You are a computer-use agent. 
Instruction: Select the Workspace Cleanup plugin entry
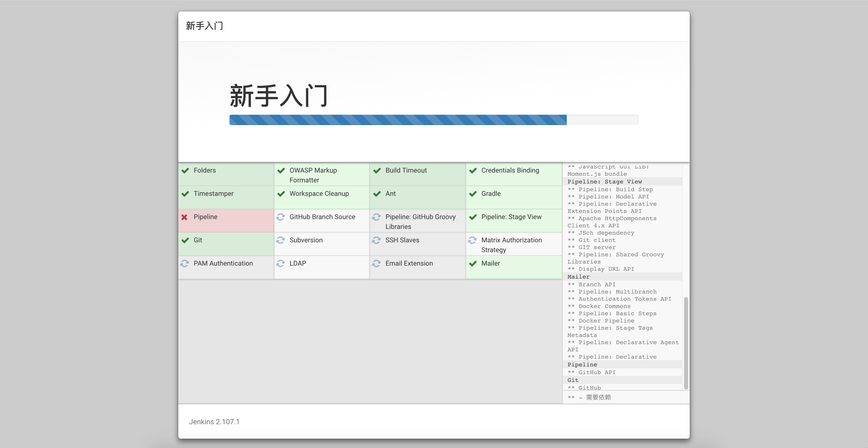click(x=319, y=194)
